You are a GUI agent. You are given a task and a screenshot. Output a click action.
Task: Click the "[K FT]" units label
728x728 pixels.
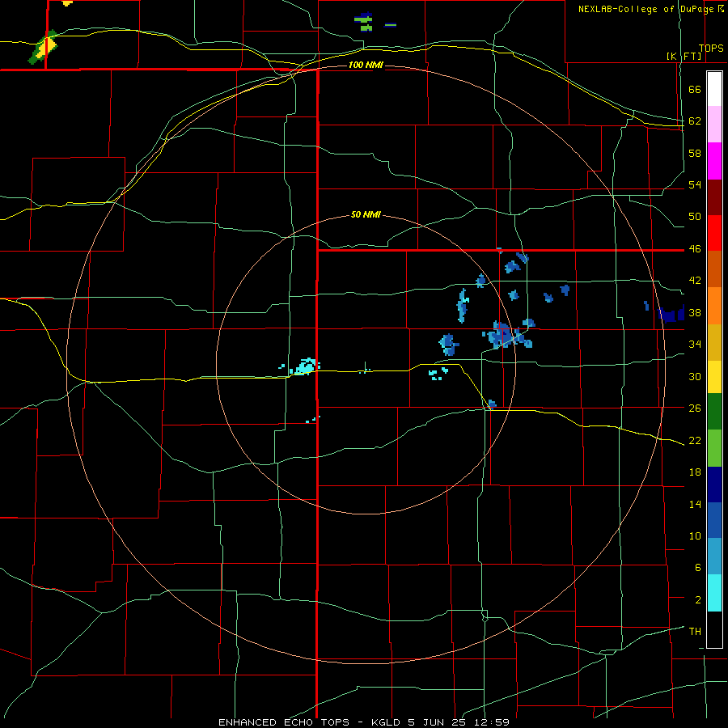point(684,56)
